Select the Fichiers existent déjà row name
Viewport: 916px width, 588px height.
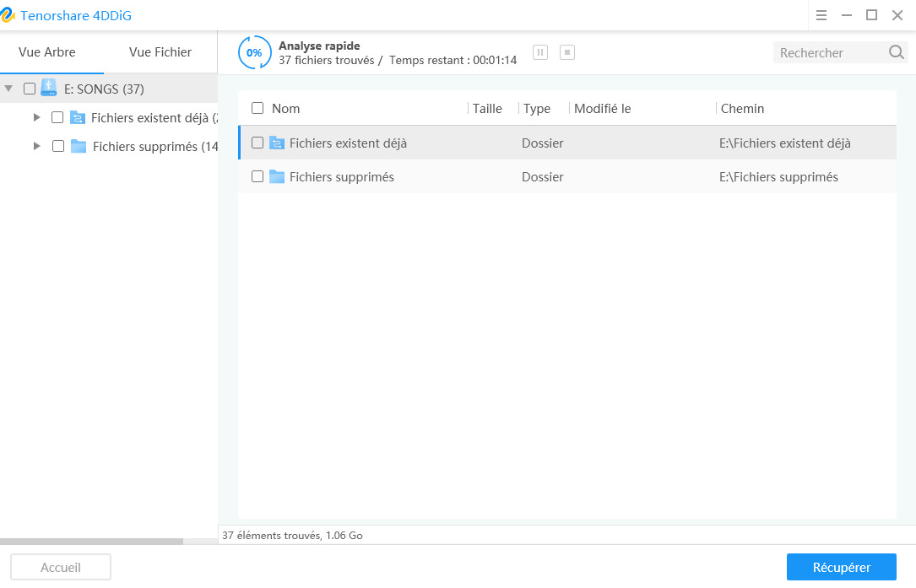348,143
